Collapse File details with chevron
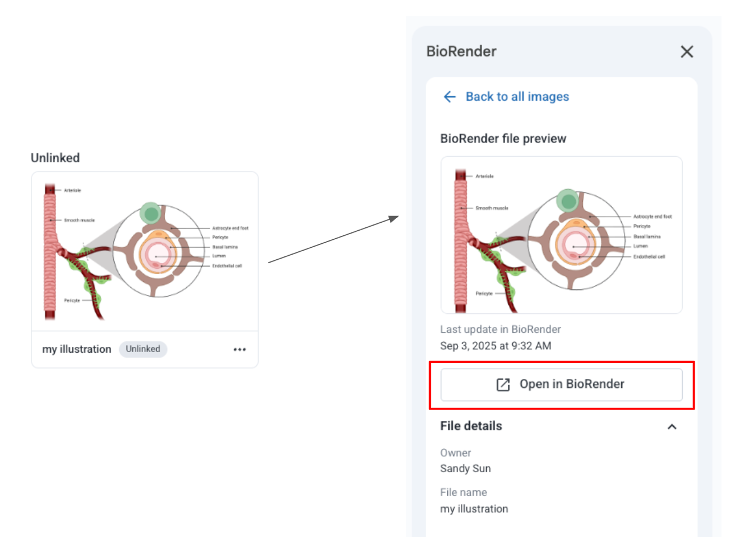 pos(672,427)
